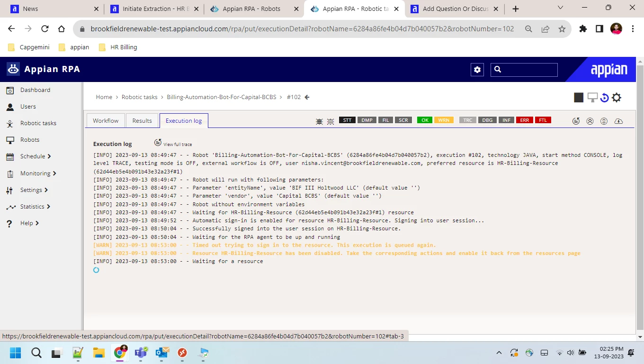
Task: Toggle the INF info log filter
Action: (x=507, y=120)
